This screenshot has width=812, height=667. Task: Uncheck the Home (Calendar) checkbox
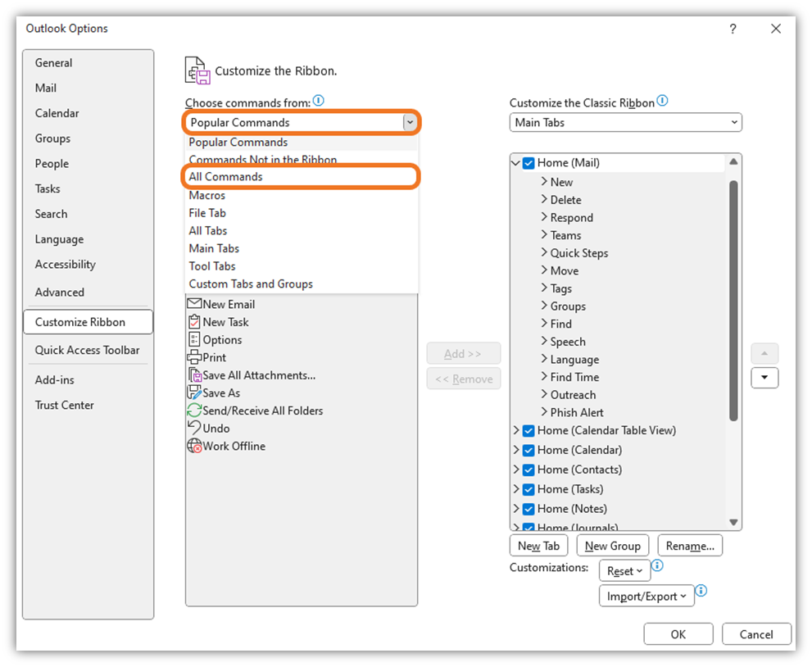(528, 450)
